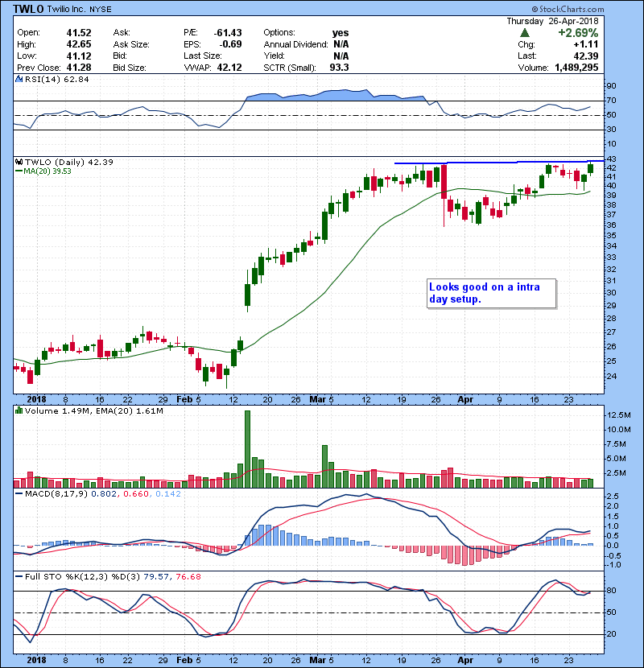Viewport: 644px width, 668px height.
Task: Click the 12.5M label on the volume axis
Action: coord(619,415)
